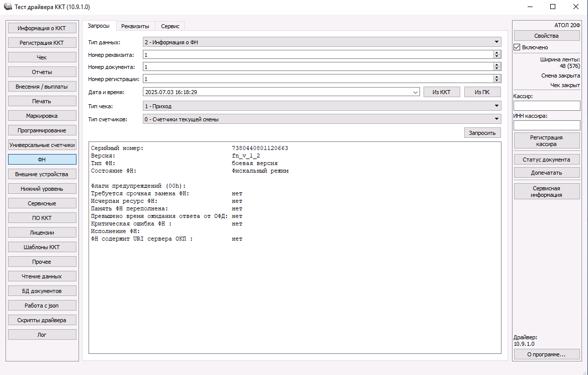Image resolution: width=588 pixels, height=375 pixels.
Task: Go to the Печать section
Action: pos(42,101)
